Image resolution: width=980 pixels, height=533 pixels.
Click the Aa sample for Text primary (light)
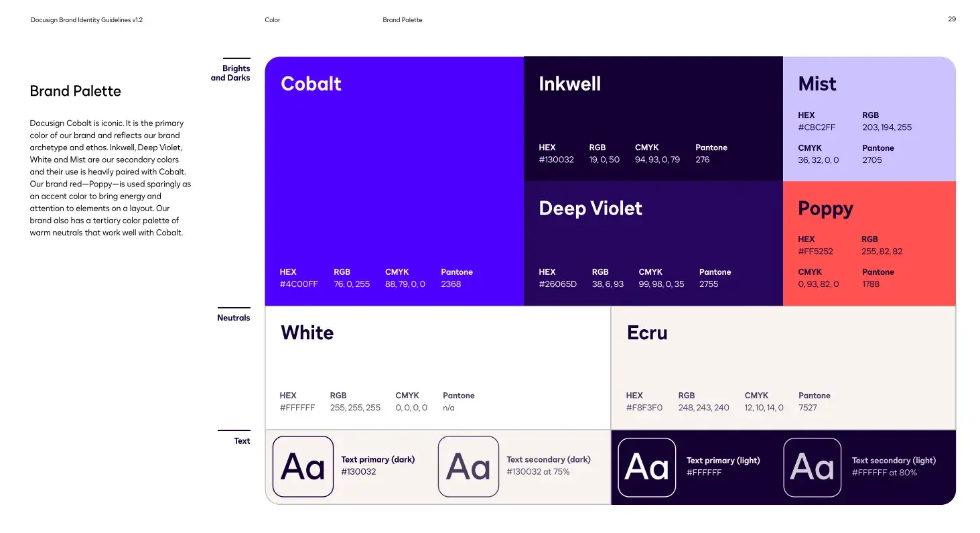click(646, 467)
